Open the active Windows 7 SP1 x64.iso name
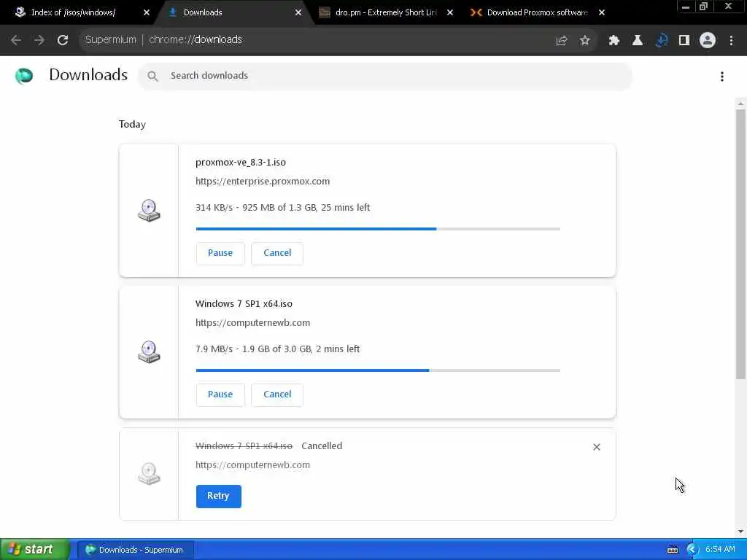Image resolution: width=747 pixels, height=560 pixels. [244, 304]
